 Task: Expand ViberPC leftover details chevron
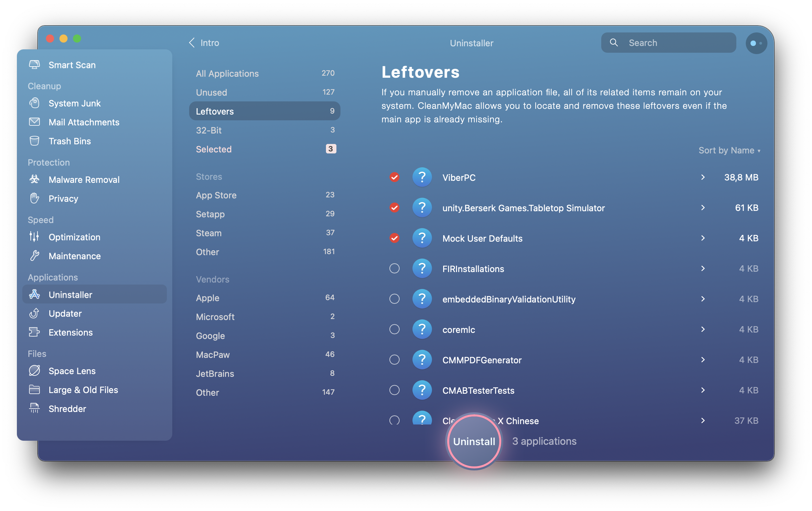click(701, 177)
